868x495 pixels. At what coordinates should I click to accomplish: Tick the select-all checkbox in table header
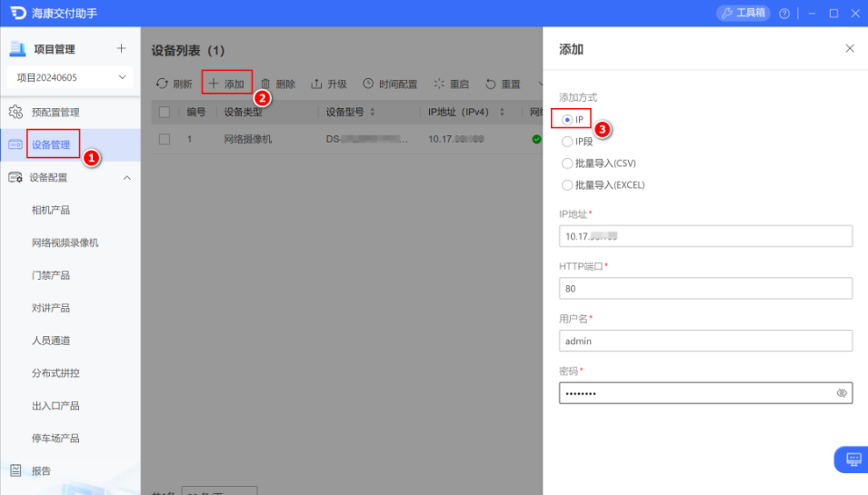(x=165, y=113)
